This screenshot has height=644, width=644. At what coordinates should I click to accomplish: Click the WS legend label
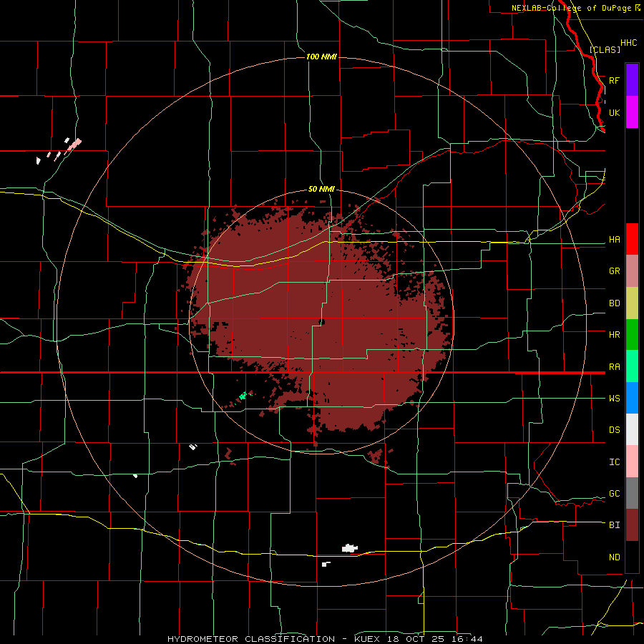pos(614,399)
